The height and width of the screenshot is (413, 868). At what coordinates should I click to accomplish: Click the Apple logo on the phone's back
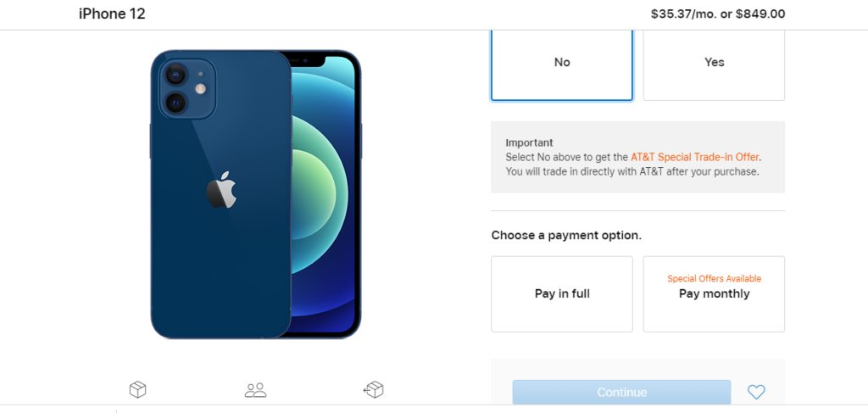(x=221, y=190)
